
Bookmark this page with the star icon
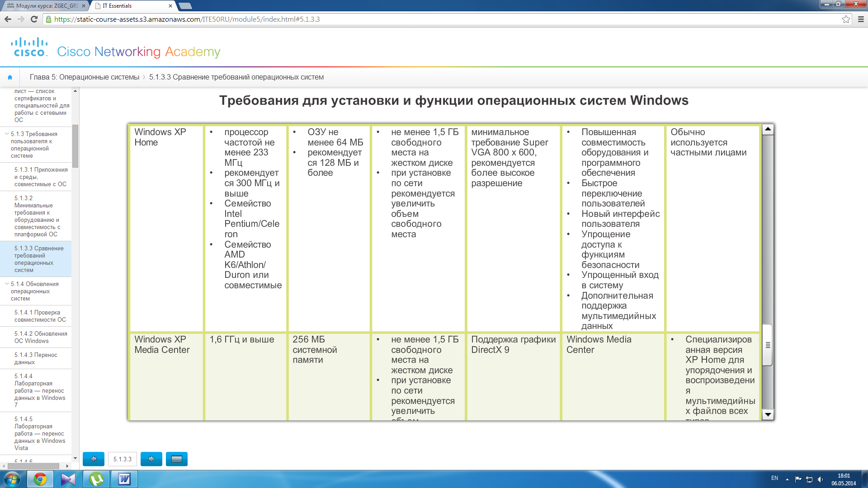(846, 19)
